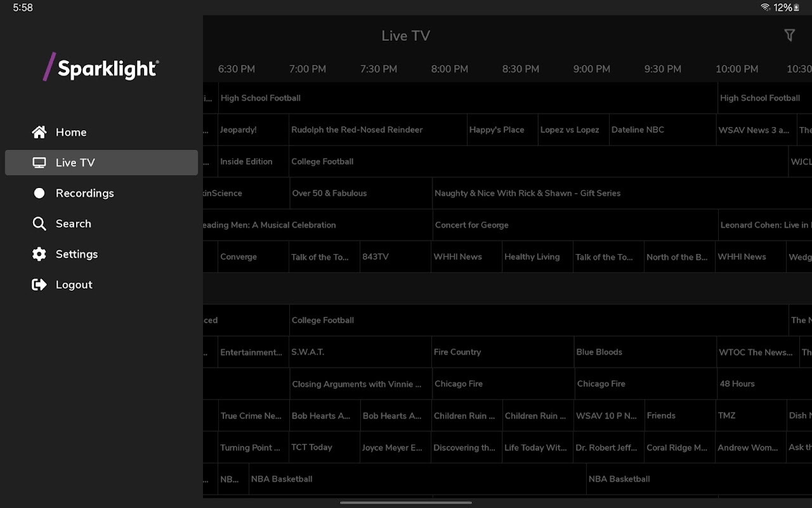
Task: Select Over 50 & Fabulous listing
Action: (361, 193)
